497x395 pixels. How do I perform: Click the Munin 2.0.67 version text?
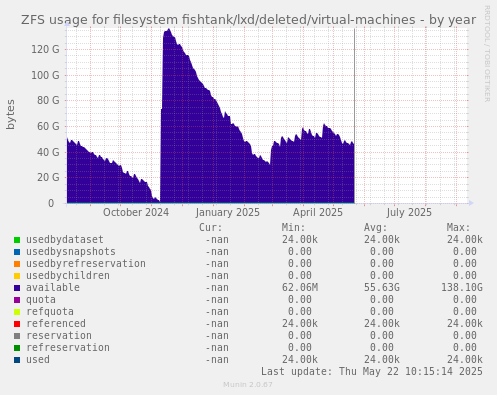click(248, 385)
